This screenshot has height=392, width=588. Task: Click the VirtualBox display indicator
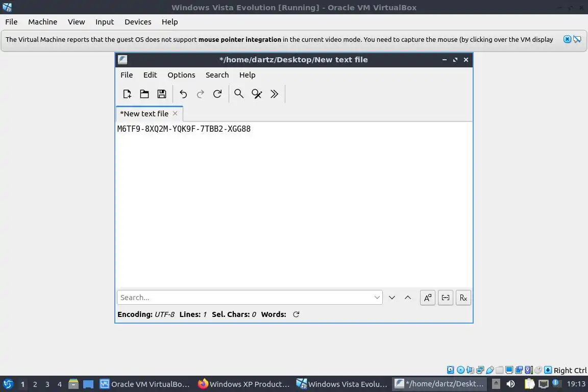(509, 370)
